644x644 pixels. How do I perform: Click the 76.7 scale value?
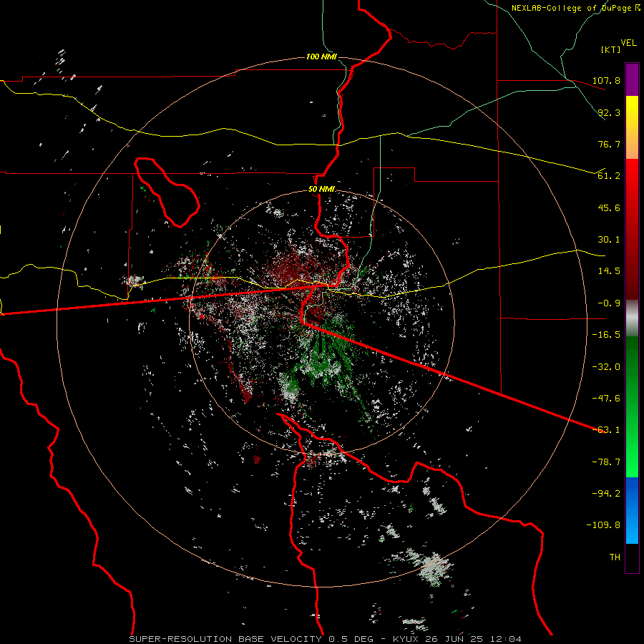coord(609,144)
